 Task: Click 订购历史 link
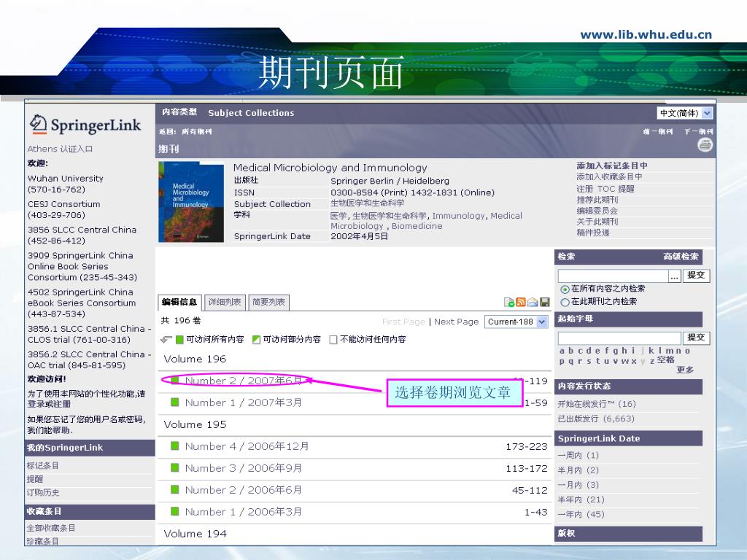[x=43, y=492]
